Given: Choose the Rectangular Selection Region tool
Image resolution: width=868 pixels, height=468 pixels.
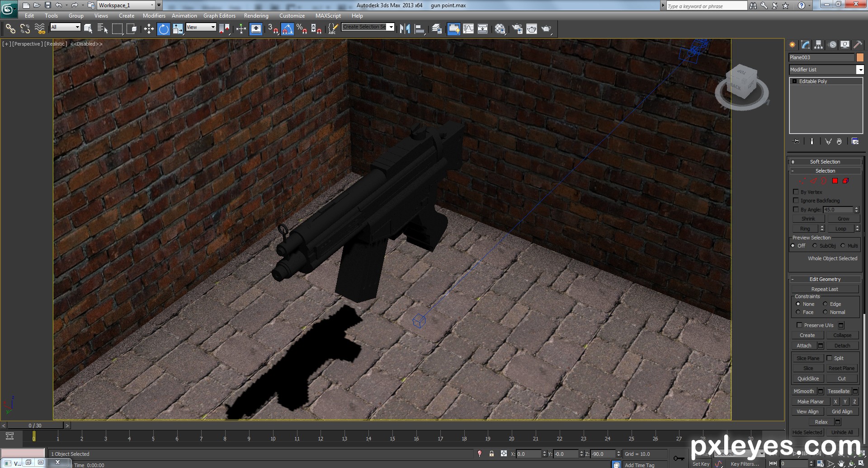Looking at the screenshot, I should (117, 29).
